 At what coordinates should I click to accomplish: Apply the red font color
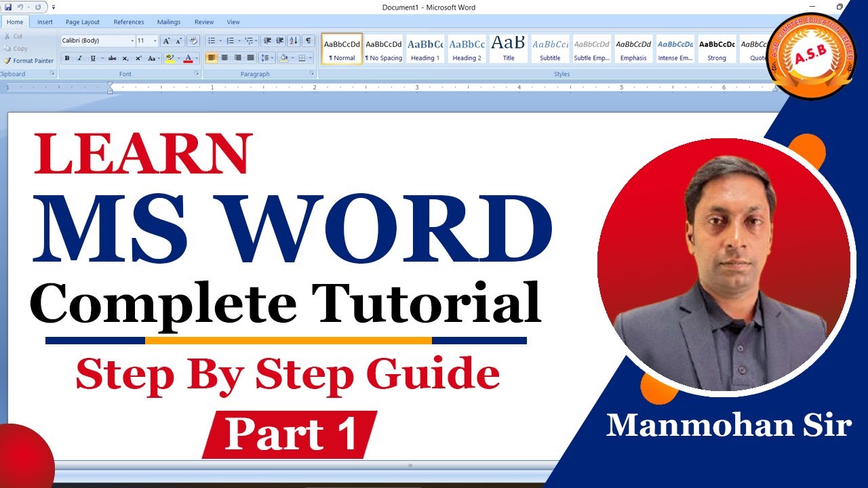pos(189,58)
